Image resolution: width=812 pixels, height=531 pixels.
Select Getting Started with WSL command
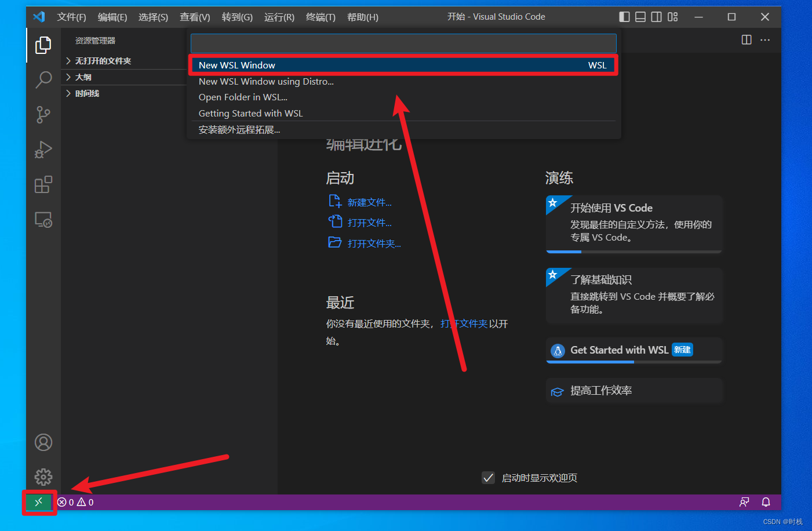point(403,113)
